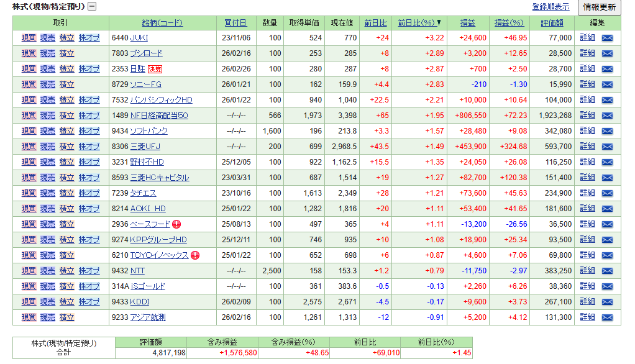This screenshot has height=364, width=635.
Task: Sort the table by 損益(%) column
Action: [x=509, y=23]
